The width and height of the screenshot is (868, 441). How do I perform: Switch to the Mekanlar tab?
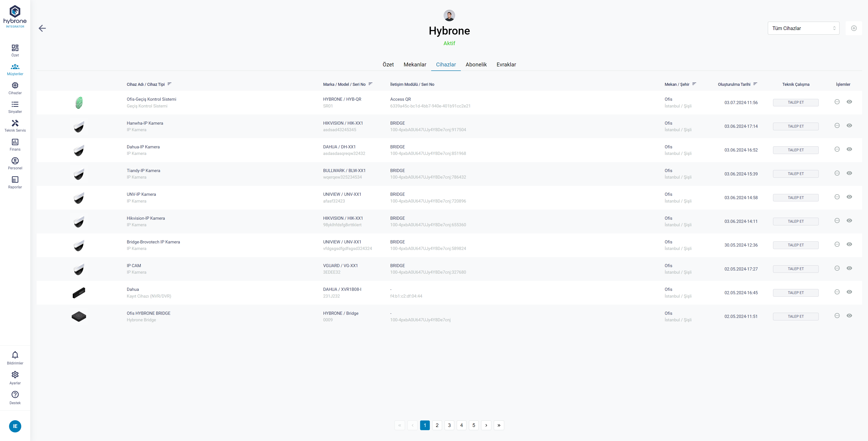click(415, 65)
